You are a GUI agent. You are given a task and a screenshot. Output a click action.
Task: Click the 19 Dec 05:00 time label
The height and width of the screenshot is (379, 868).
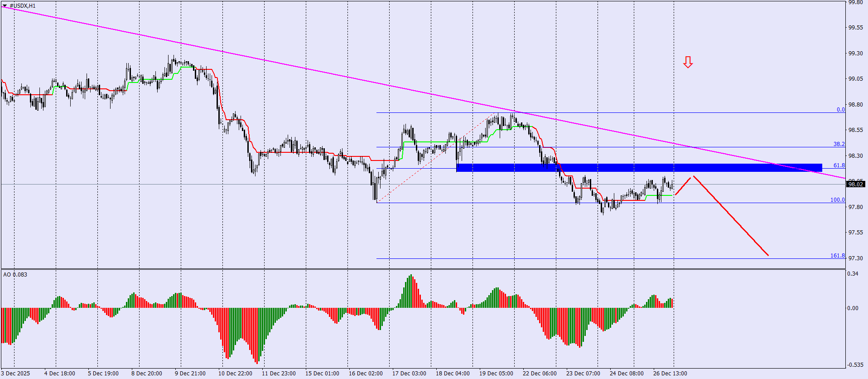(496, 374)
